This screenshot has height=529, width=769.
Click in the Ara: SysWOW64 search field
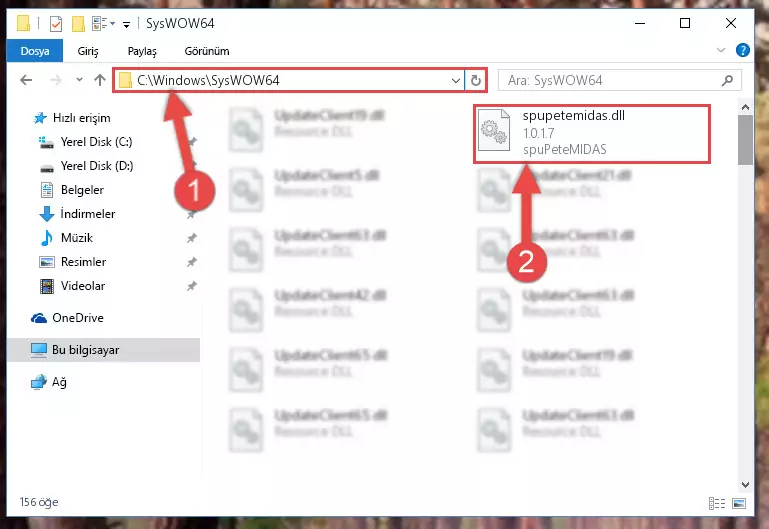(610, 80)
